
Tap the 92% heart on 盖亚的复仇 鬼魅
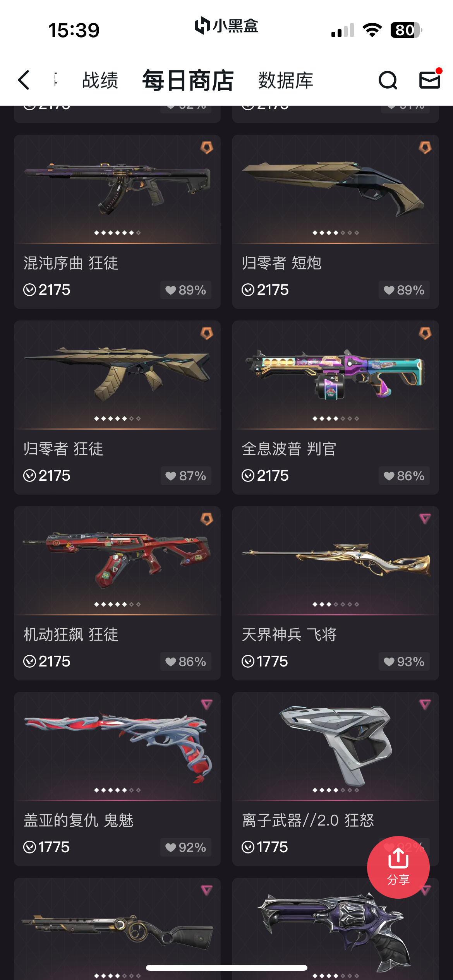pos(186,847)
